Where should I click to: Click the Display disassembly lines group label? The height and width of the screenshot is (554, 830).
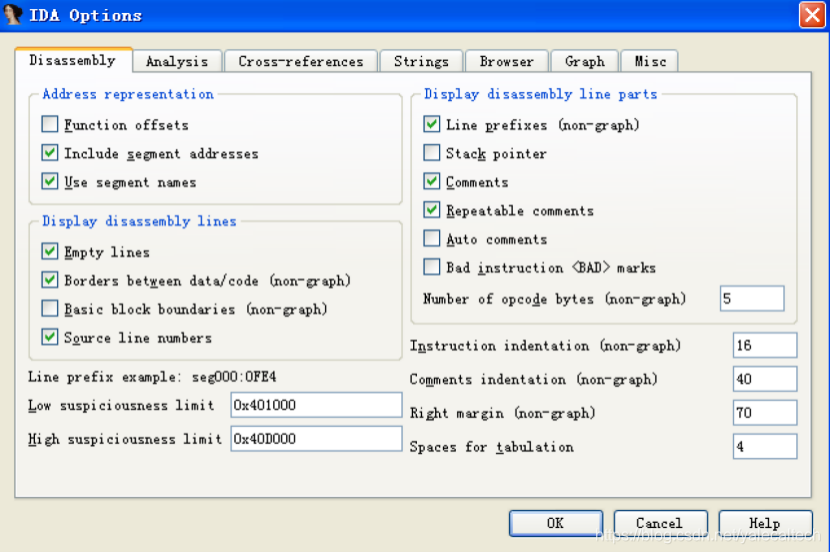tap(139, 221)
